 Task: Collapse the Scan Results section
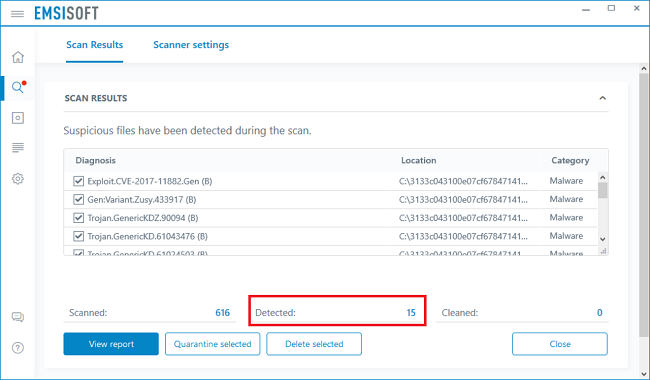[602, 98]
